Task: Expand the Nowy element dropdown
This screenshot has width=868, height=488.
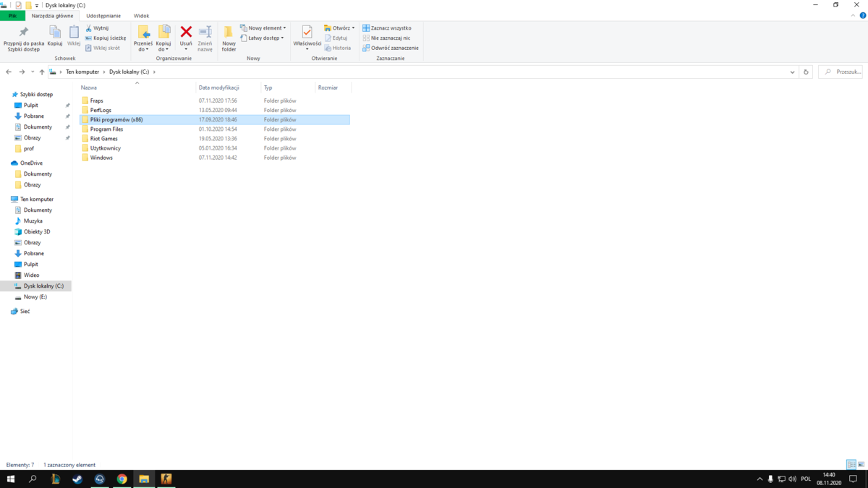Action: click(263, 28)
